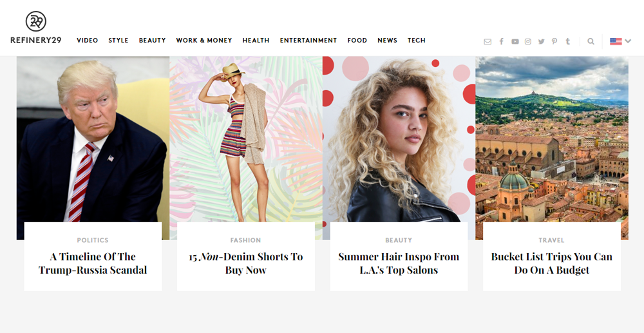Click the Bologna cityscape travel photo
Screen dimensions: 644x333
(552, 140)
